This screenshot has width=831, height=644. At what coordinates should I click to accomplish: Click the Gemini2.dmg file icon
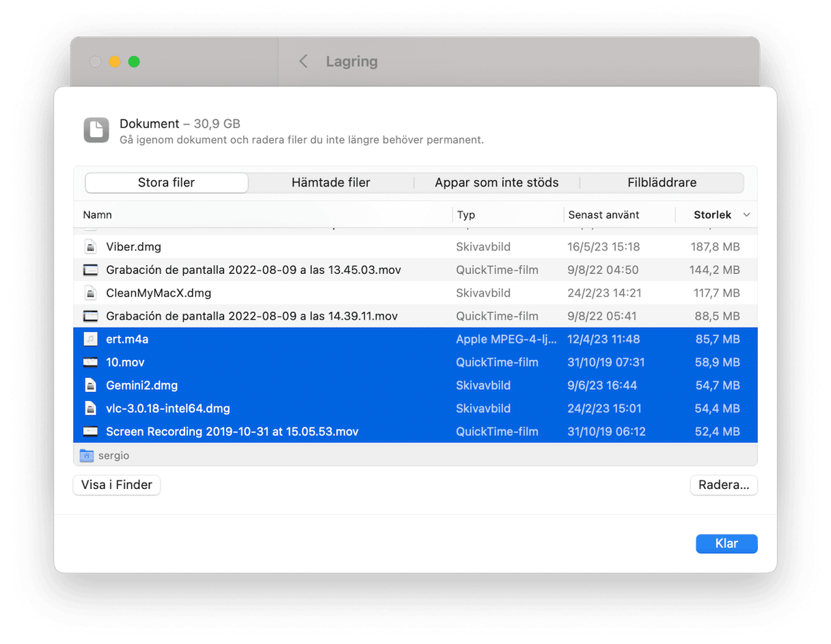pos(90,386)
